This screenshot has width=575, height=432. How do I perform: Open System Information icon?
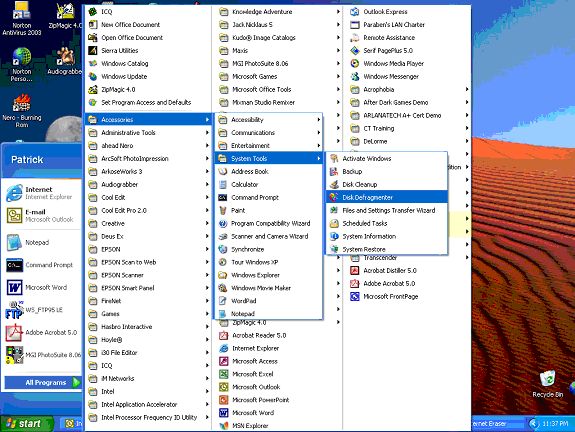click(x=334, y=236)
